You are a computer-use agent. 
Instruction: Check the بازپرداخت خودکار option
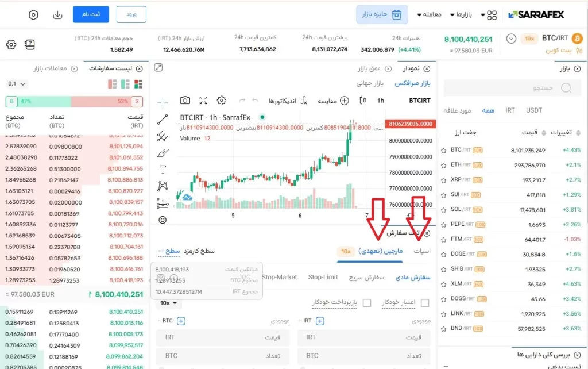click(x=367, y=303)
